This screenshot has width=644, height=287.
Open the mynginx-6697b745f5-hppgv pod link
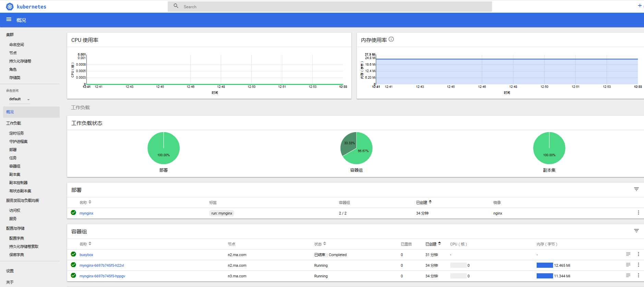point(102,276)
